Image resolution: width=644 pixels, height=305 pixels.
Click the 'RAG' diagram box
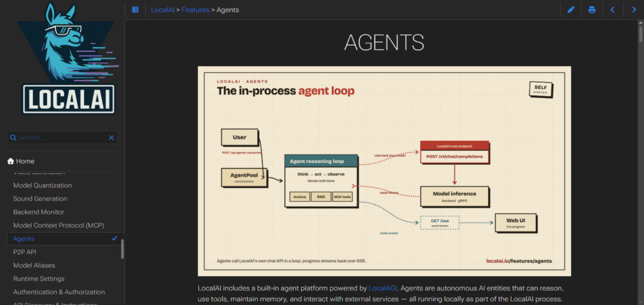[321, 197]
